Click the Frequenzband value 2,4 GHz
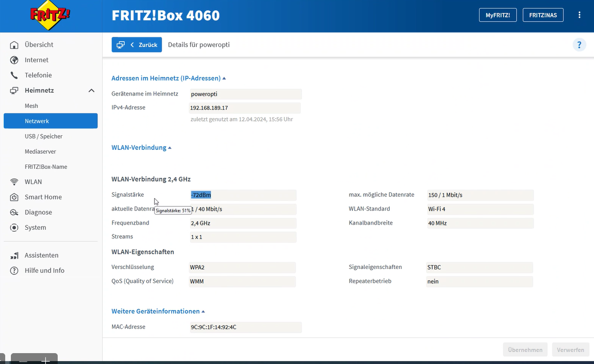Image resolution: width=594 pixels, height=364 pixels. tap(243, 223)
